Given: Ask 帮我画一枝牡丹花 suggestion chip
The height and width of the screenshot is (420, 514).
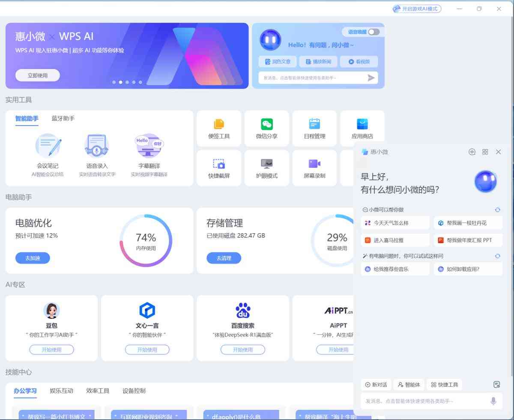Looking at the screenshot, I should click(468, 223).
